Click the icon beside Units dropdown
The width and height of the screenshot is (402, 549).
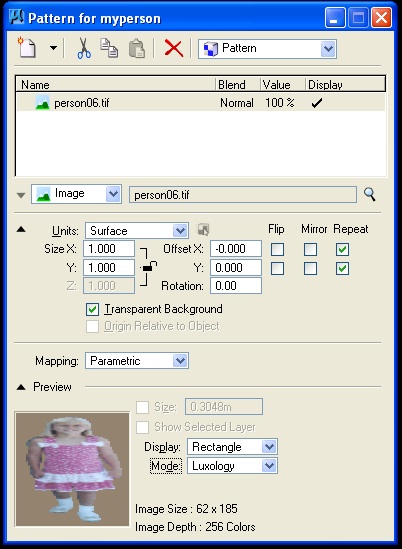pos(203,230)
